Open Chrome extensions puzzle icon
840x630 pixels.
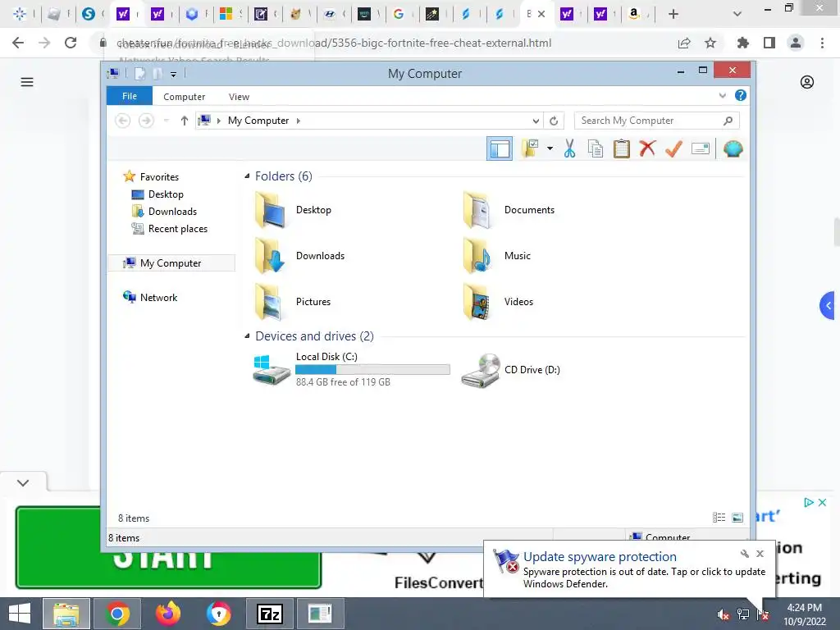point(742,43)
